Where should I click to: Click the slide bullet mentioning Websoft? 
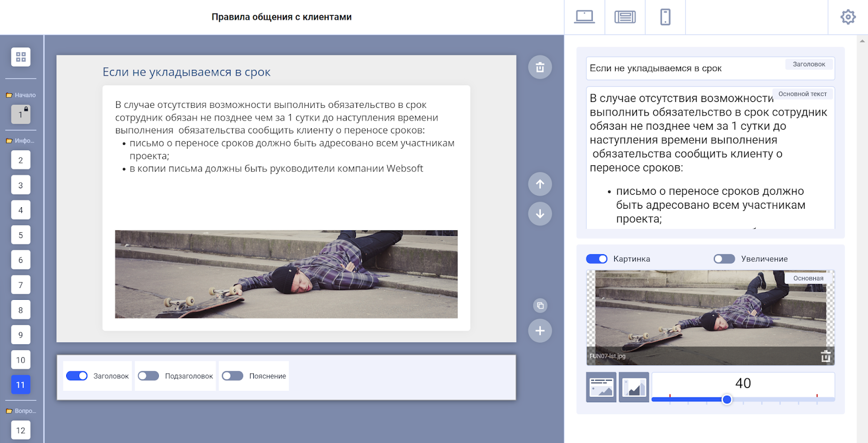tap(276, 169)
